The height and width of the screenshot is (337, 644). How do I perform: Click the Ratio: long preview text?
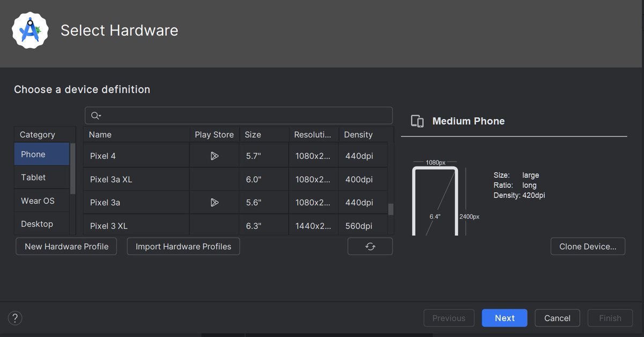click(515, 185)
